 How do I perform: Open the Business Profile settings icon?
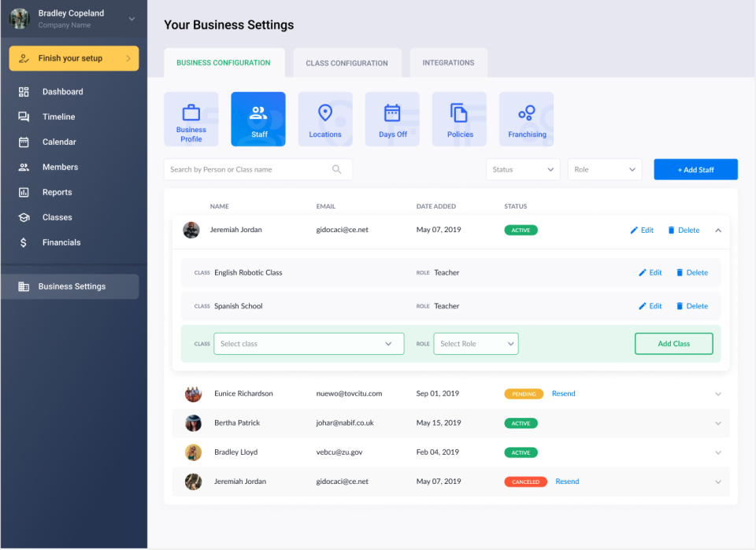[x=191, y=119]
